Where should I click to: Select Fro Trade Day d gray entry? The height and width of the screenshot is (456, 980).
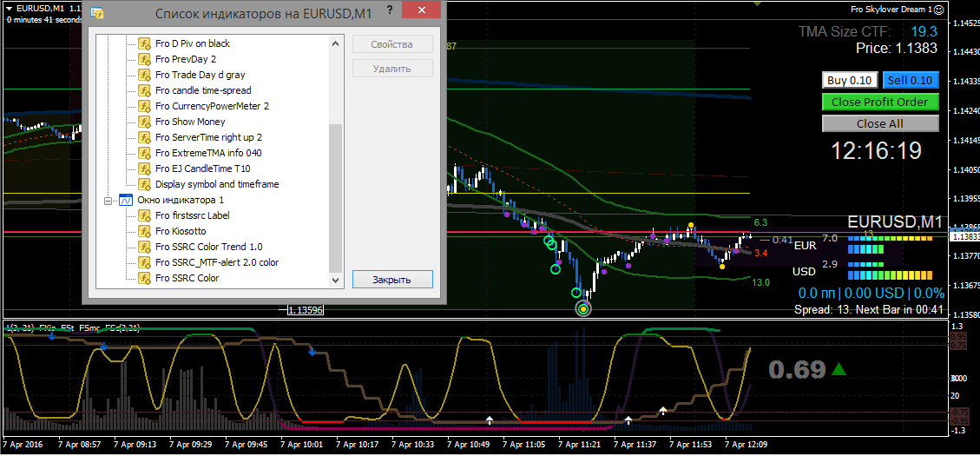(x=200, y=75)
